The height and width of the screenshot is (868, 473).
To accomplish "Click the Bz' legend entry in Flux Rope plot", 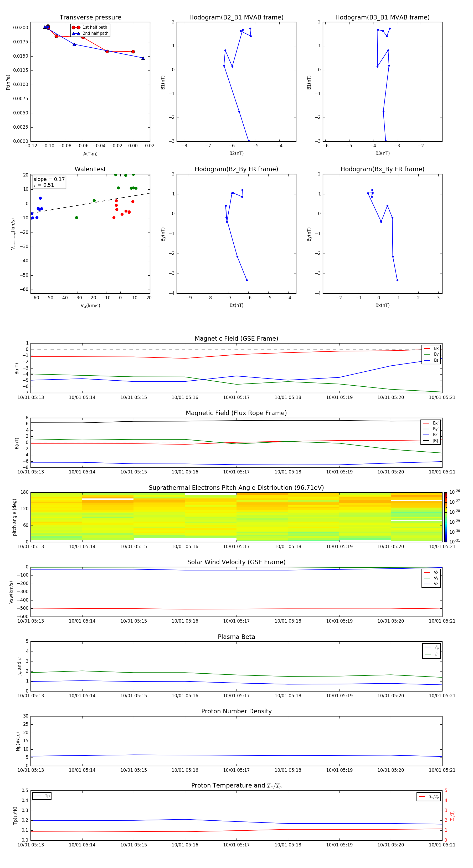I will [x=431, y=435].
